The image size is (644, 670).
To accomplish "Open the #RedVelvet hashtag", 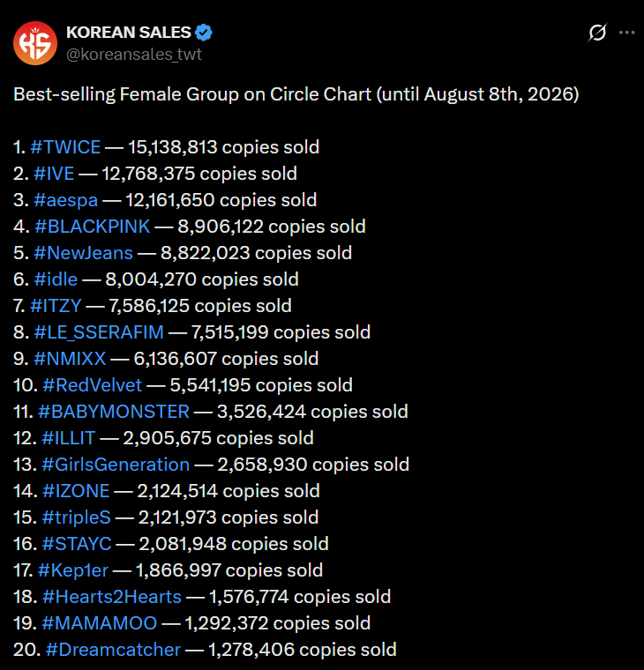I will 92,385.
